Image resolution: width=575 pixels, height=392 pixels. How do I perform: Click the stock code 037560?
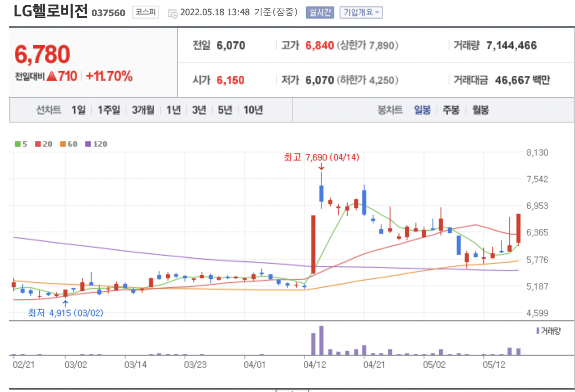108,13
